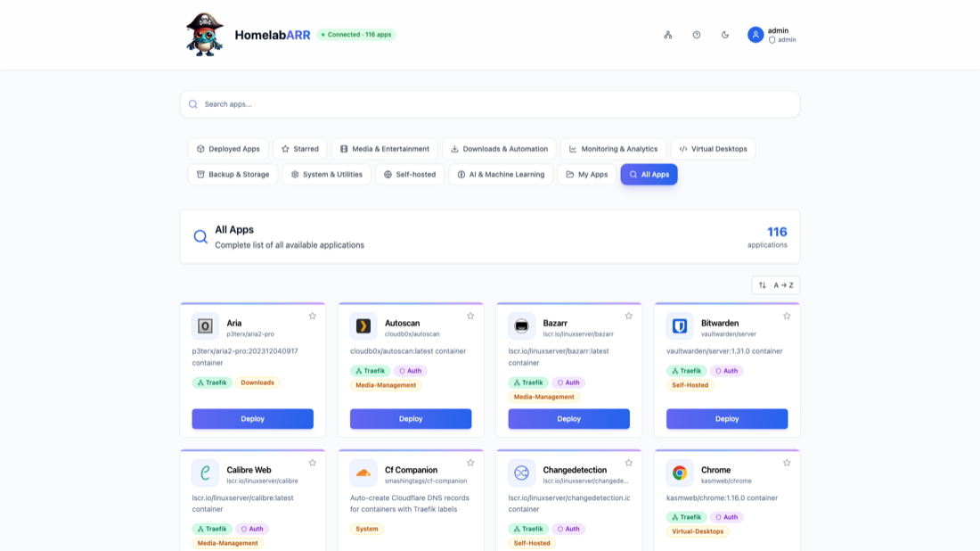Deploy the Bazarr app

pos(568,419)
